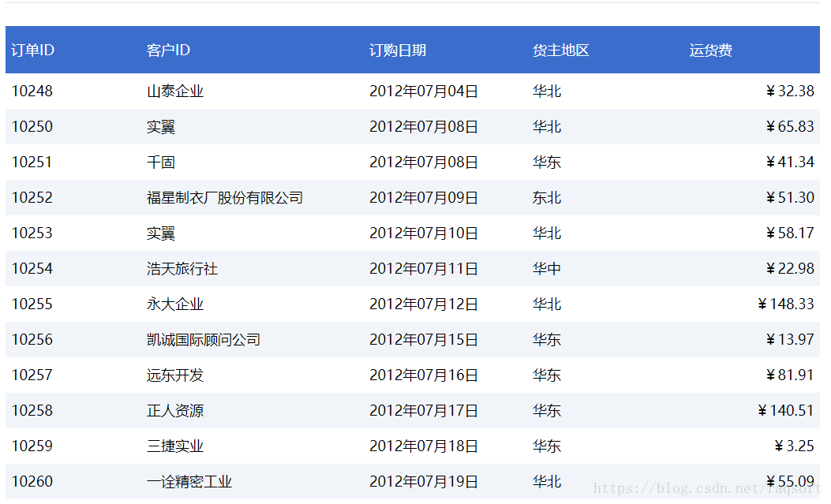Select freight cell ¥51.30

(x=790, y=197)
